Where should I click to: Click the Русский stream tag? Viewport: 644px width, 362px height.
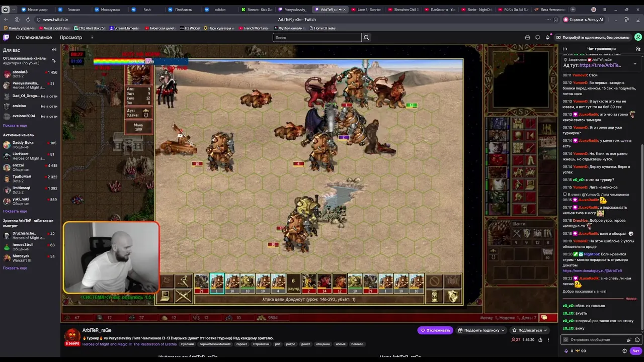[187, 344]
